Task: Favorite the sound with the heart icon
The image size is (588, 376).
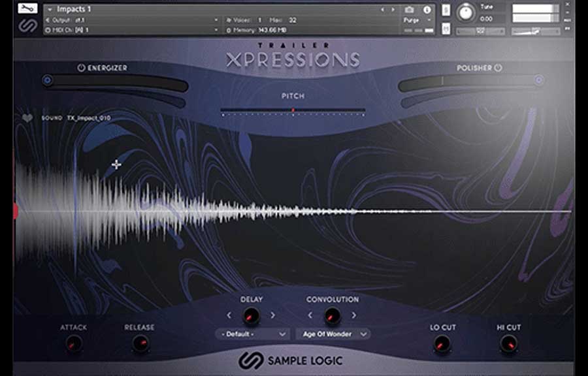Action: [x=27, y=118]
